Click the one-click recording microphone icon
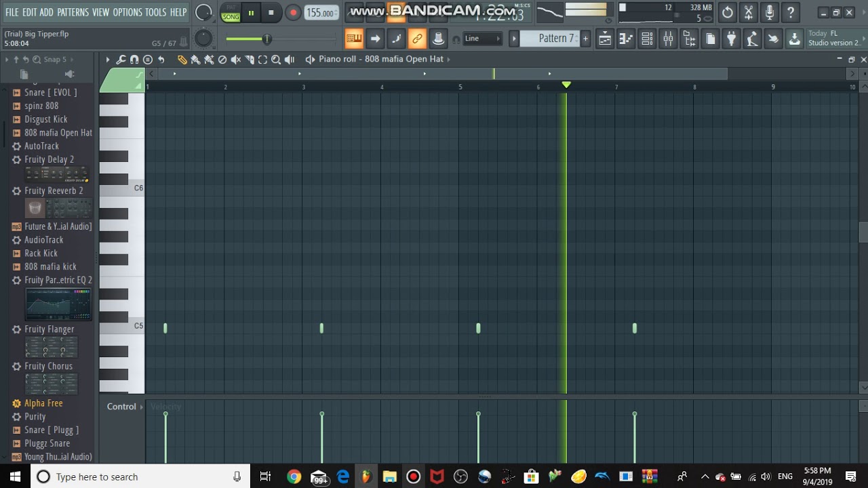This screenshot has width=868, height=488. (x=769, y=12)
